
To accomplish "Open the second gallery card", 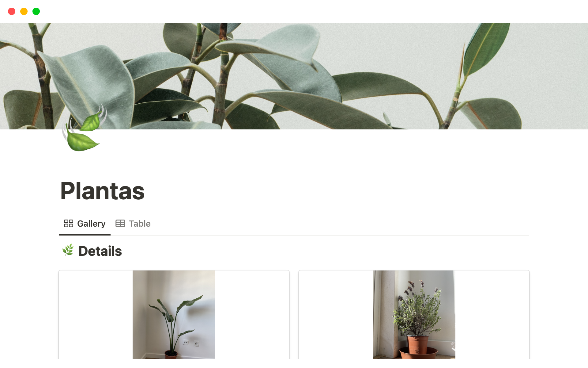I will point(414,315).
